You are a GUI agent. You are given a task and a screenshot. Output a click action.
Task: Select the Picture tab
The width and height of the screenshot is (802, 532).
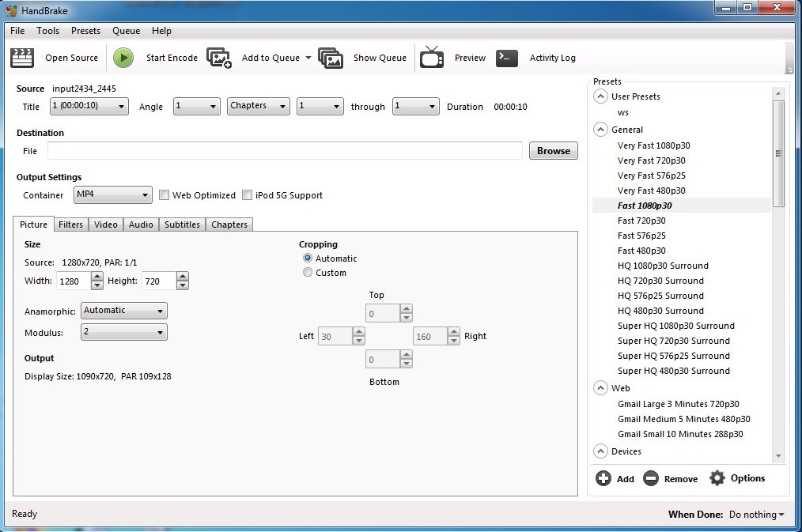pyautogui.click(x=33, y=224)
